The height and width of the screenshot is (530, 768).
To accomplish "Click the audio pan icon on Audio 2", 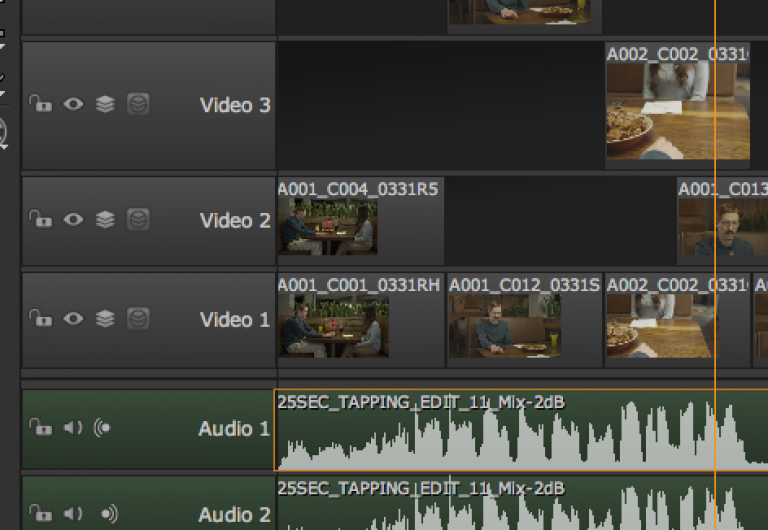I will (108, 514).
